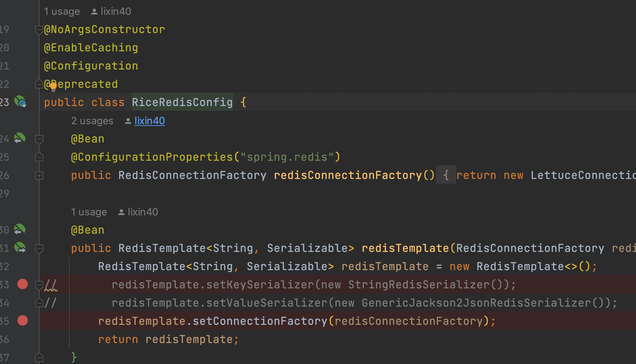The image size is (636, 364).
Task: Click the '2 usages' code vision hint
Action: coord(92,121)
